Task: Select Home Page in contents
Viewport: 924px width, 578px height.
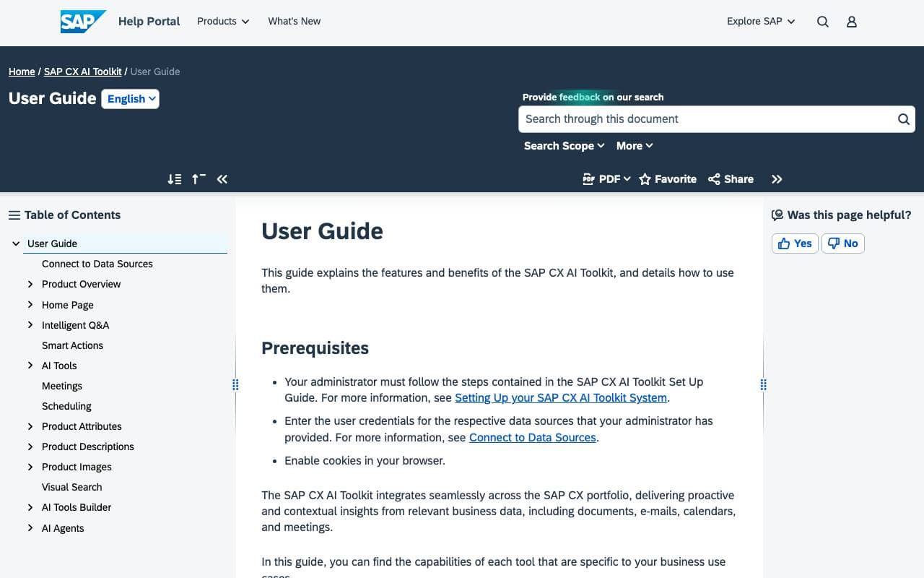Action: pos(68,305)
